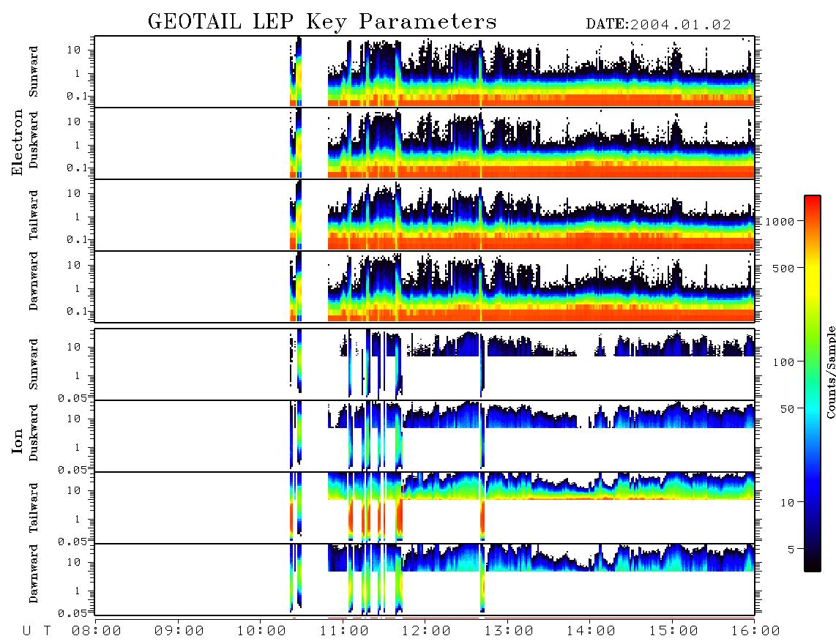Select the Ion "Dawnward" panel label

click(x=34, y=574)
